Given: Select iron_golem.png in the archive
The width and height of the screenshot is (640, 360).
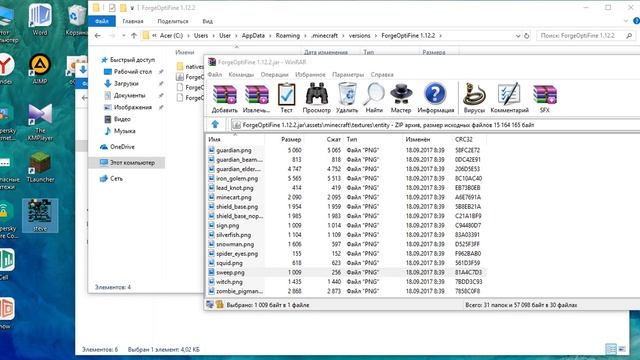Looking at the screenshot, I should click(237, 178).
